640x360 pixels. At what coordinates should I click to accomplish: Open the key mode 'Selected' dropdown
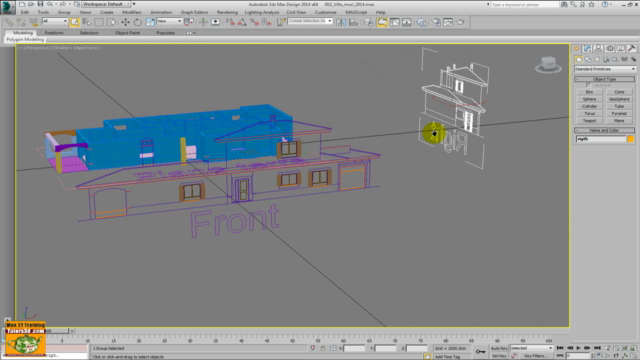tap(531, 348)
